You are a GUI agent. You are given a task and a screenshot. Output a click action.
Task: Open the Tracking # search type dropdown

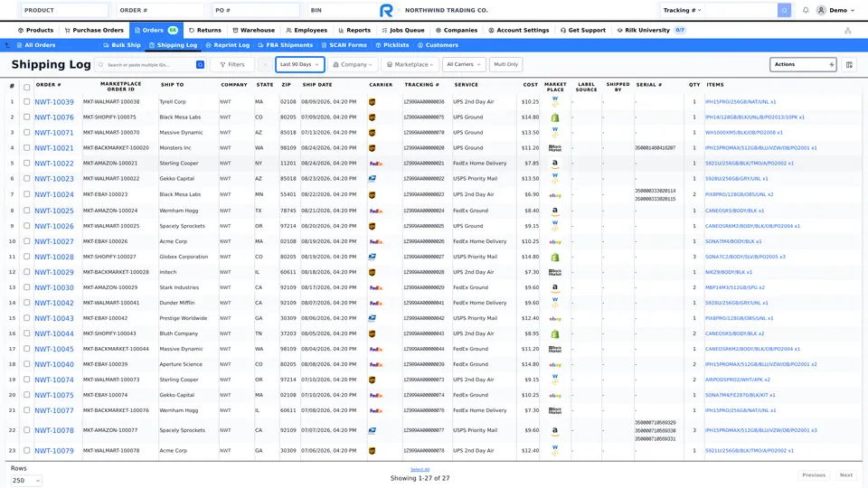pos(682,10)
